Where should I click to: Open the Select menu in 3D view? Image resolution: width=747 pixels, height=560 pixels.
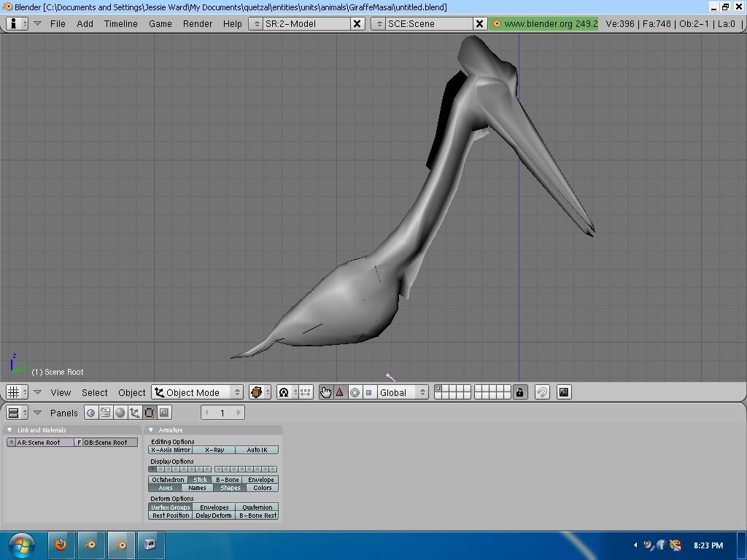tap(94, 392)
